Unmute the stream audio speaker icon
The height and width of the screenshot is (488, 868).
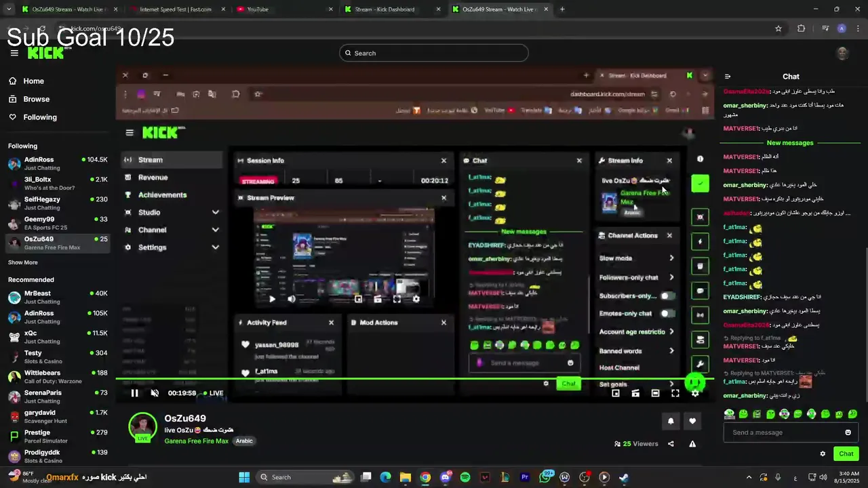coord(155,393)
